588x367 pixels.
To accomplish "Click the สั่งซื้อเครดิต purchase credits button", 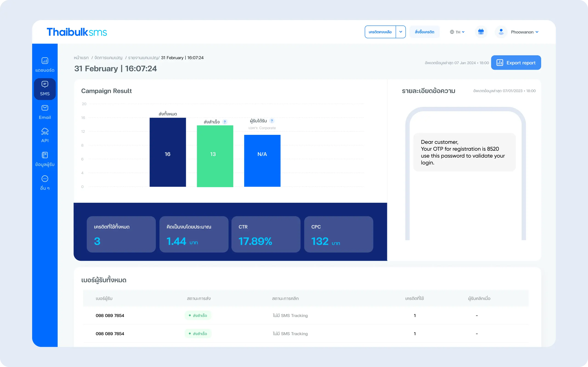I will pos(424,32).
